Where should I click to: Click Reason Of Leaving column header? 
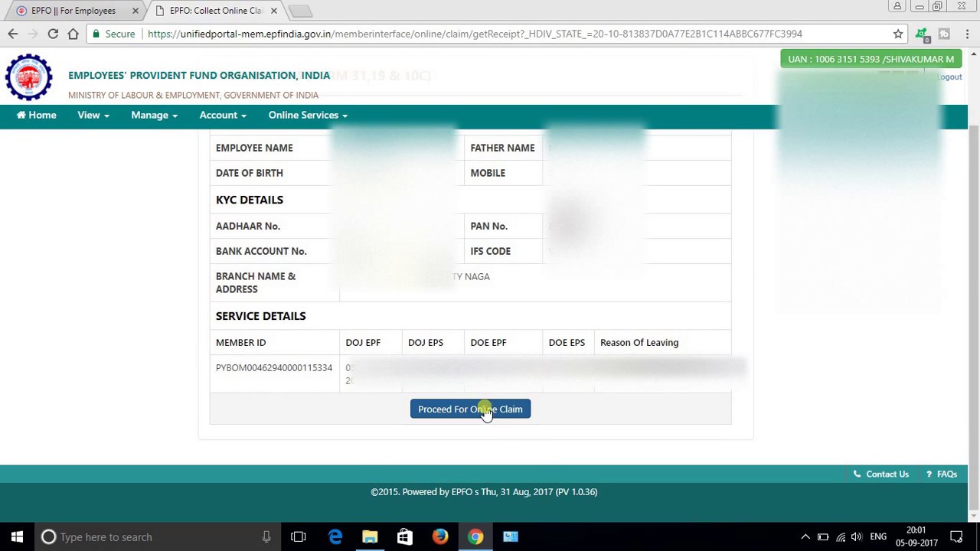(x=639, y=342)
